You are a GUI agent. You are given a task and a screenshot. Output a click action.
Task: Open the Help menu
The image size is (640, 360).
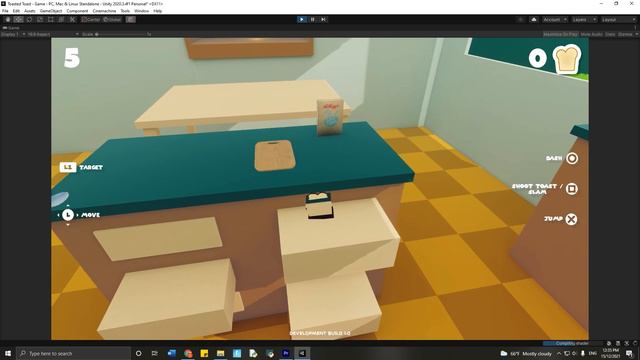coord(158,11)
